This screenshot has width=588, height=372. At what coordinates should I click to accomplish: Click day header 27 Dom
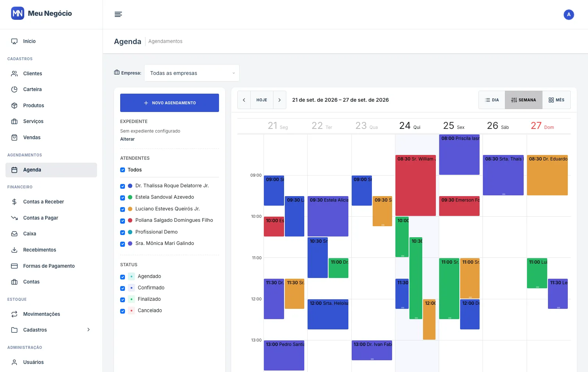542,126
